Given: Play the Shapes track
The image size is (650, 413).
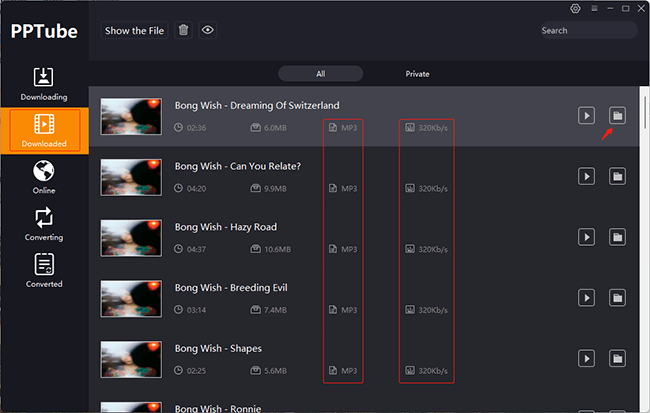Looking at the screenshot, I should [587, 358].
